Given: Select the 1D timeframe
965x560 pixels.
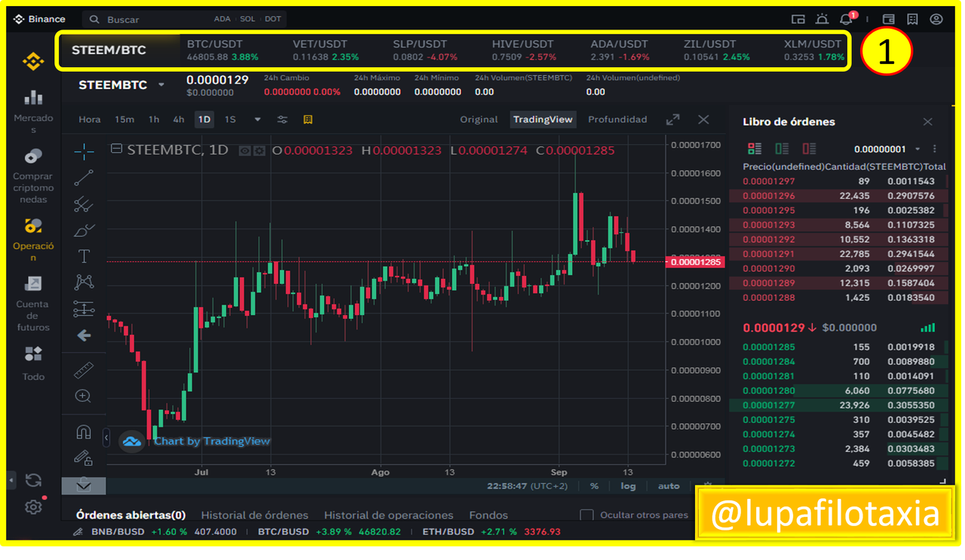Looking at the screenshot, I should 204,120.
